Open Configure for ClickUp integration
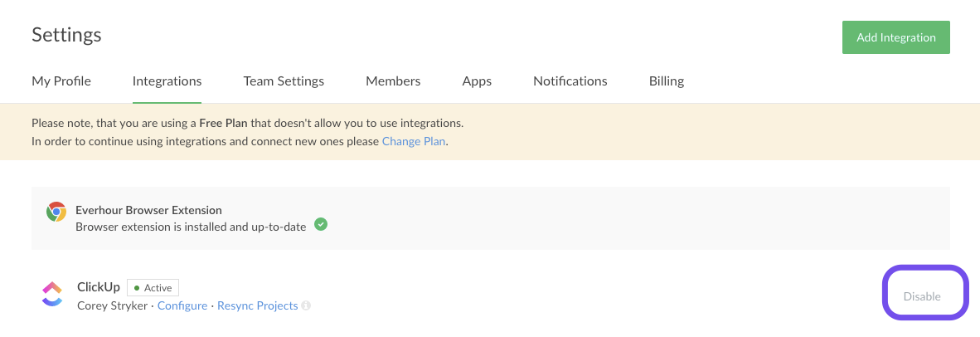This screenshot has height=337, width=980. [x=182, y=305]
